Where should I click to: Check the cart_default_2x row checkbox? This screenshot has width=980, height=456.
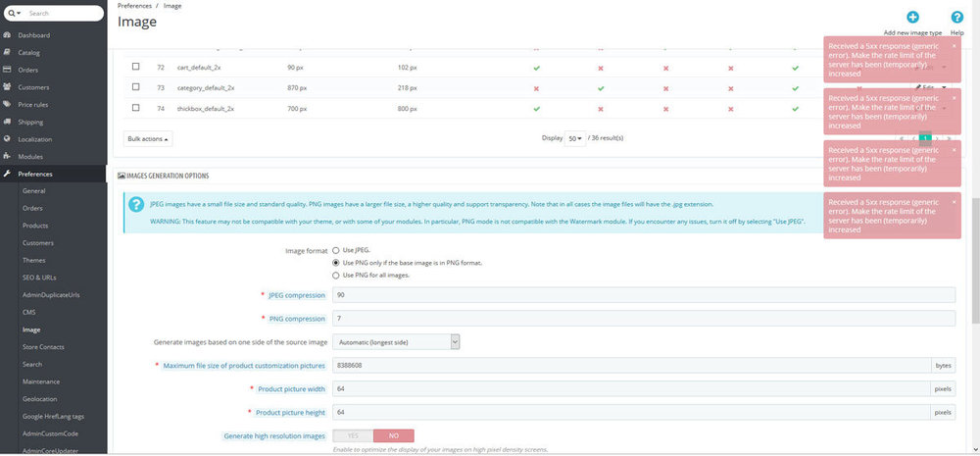pyautogui.click(x=136, y=67)
